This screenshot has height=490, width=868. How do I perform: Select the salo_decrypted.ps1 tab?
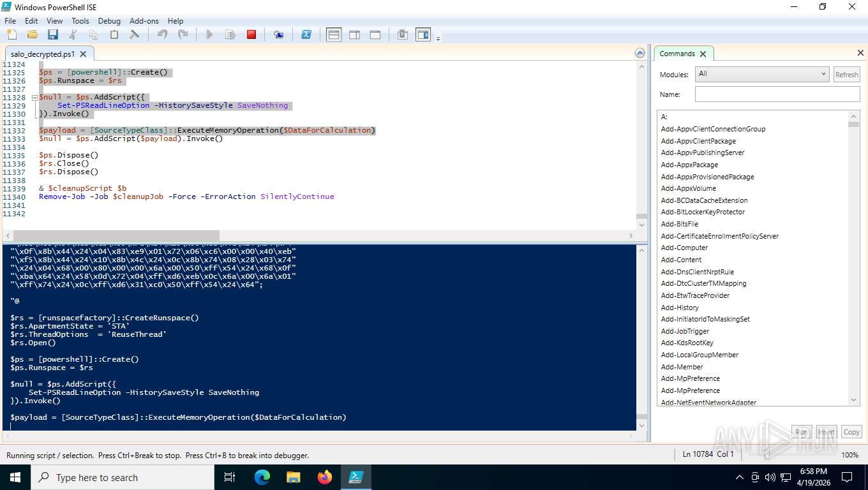tap(43, 54)
